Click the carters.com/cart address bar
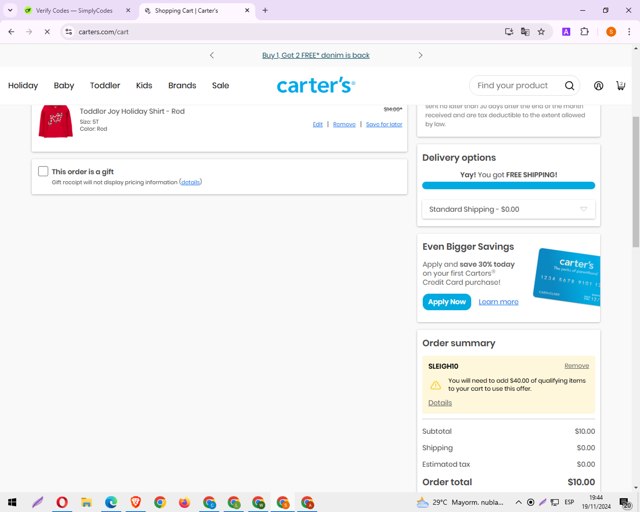Screen dimensions: 640x512 (x=286, y=32)
